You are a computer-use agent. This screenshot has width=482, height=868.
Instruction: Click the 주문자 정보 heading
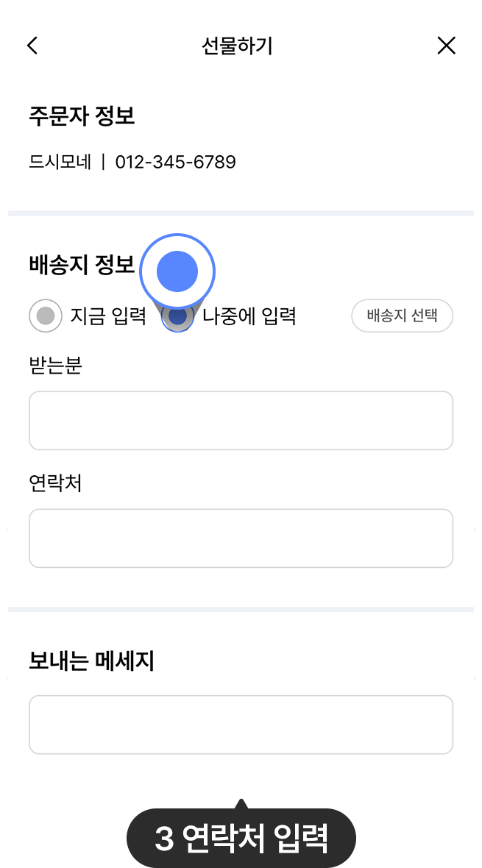[82, 115]
